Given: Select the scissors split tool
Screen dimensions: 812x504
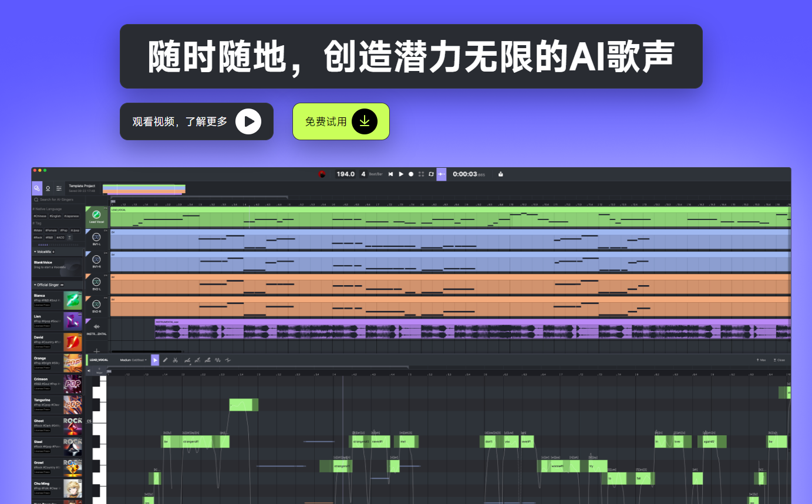Looking at the screenshot, I should tap(175, 360).
